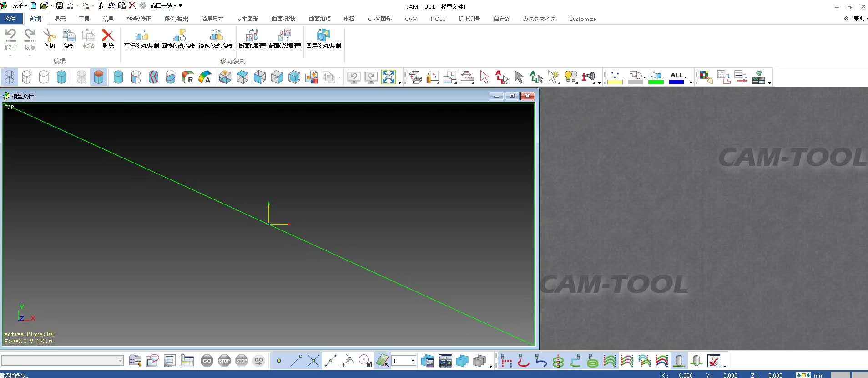Screen dimensions: 868x378
Task: Click the first STOP octagon icon
Action: 224,361
